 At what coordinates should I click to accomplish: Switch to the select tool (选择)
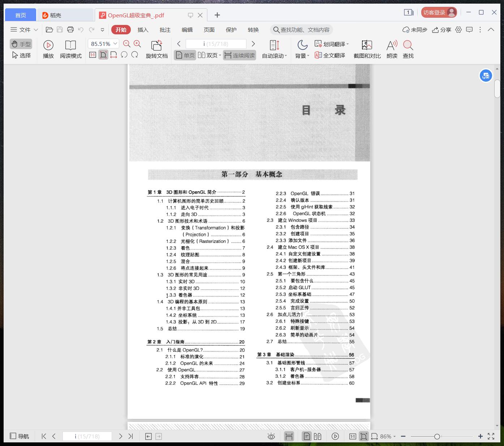(x=21, y=55)
